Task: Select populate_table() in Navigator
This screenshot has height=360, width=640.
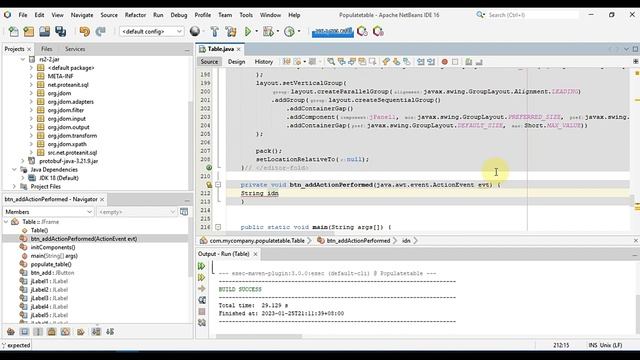Action: [51, 264]
